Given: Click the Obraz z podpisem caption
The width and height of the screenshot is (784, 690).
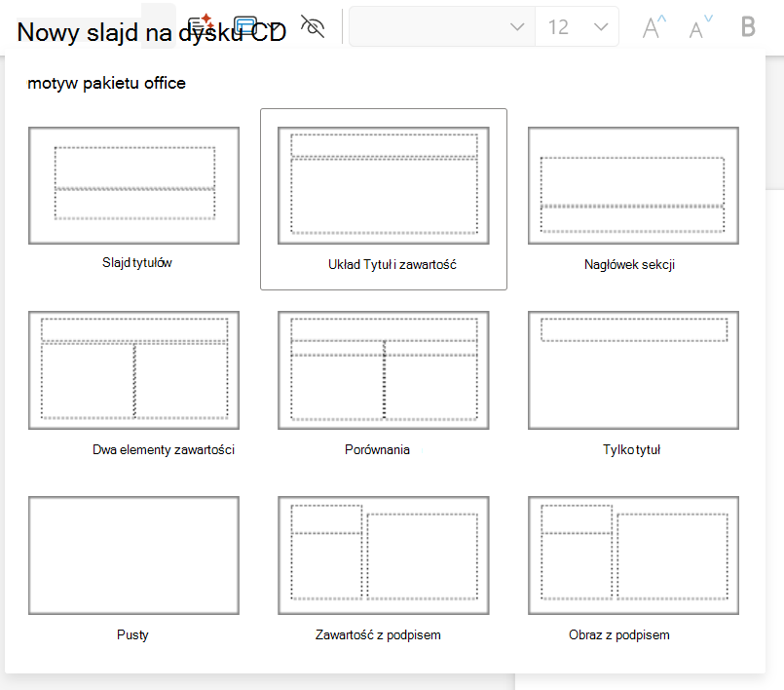Looking at the screenshot, I should tap(619, 635).
